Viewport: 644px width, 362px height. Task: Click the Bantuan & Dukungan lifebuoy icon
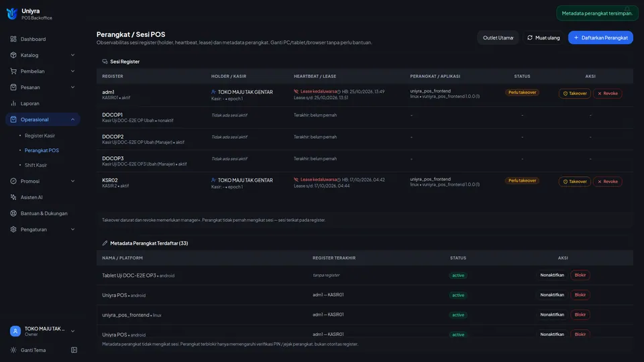[13, 213]
